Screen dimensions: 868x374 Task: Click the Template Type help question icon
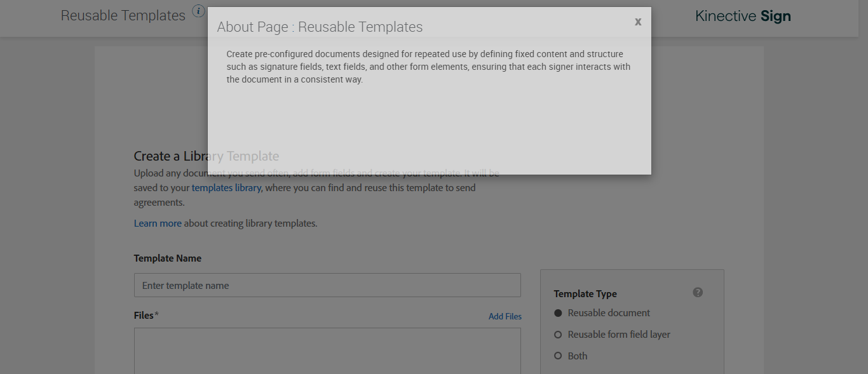[x=698, y=293]
